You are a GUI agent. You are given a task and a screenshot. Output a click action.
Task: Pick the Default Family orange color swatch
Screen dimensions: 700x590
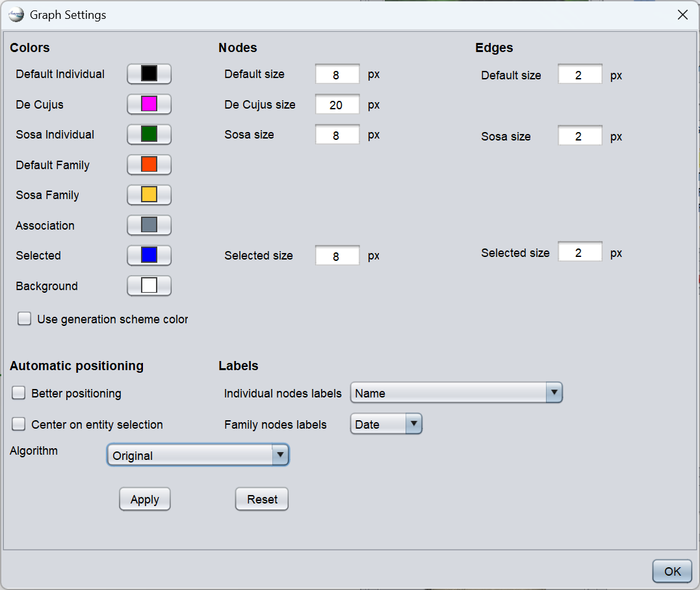[x=149, y=165]
